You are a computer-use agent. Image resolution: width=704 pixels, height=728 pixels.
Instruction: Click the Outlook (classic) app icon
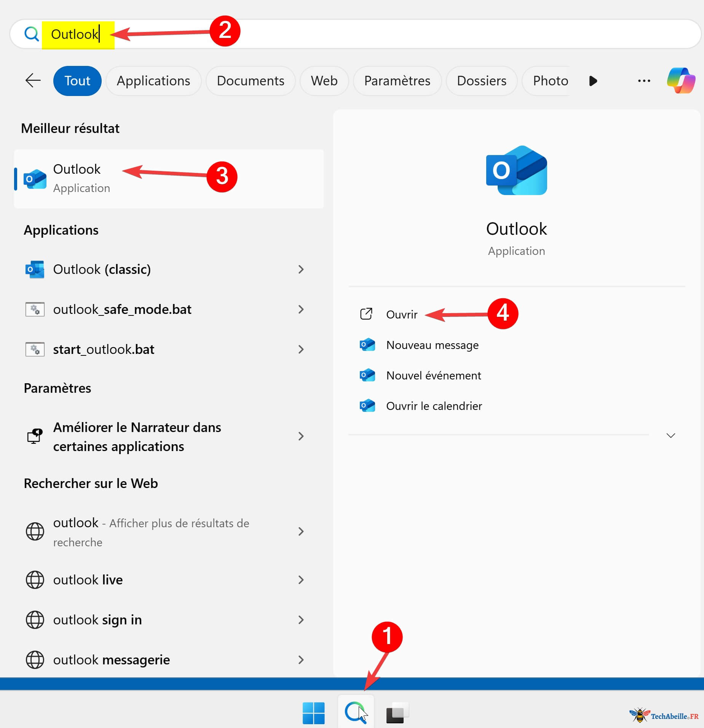coord(35,269)
